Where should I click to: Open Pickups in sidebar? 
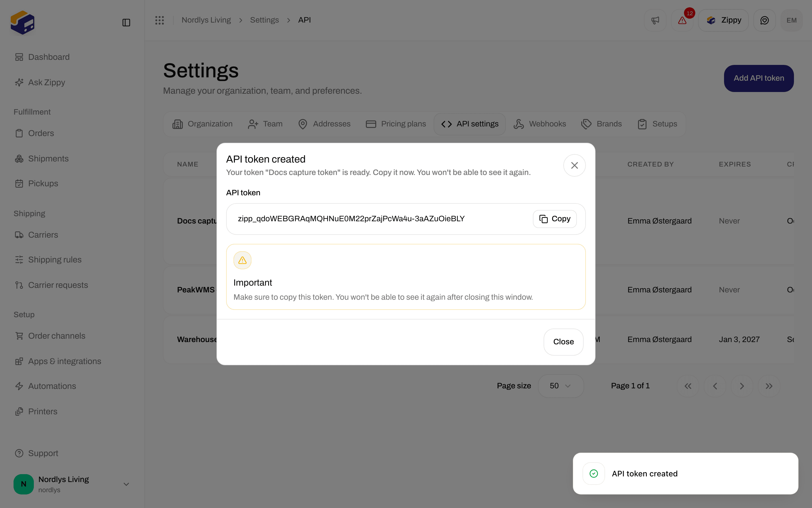[36, 183]
